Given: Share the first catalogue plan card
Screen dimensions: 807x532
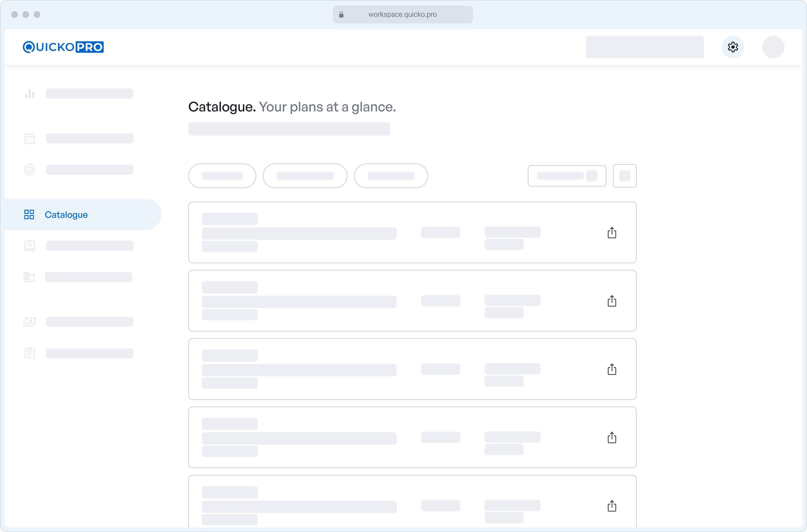Looking at the screenshot, I should (612, 232).
